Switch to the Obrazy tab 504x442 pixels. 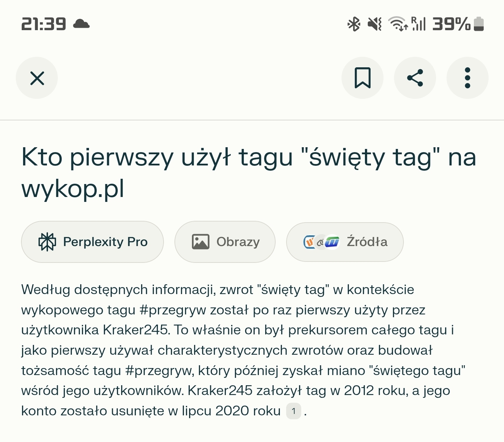pyautogui.click(x=225, y=242)
